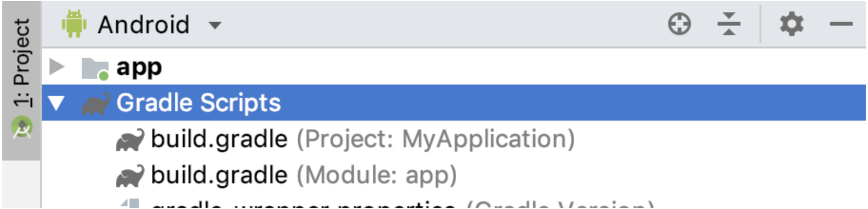Viewport: 868px width, 209px height.
Task: Select opened file with the crosshair target icon
Action: 679,24
